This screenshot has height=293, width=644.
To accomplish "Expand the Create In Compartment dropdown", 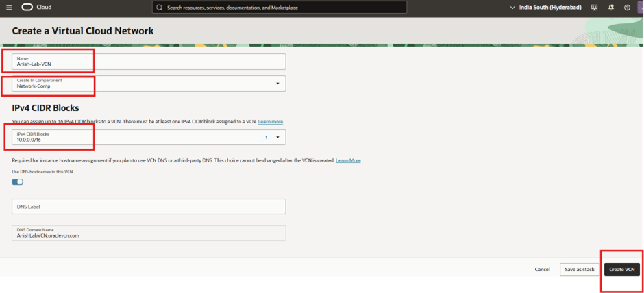I will click(x=277, y=84).
